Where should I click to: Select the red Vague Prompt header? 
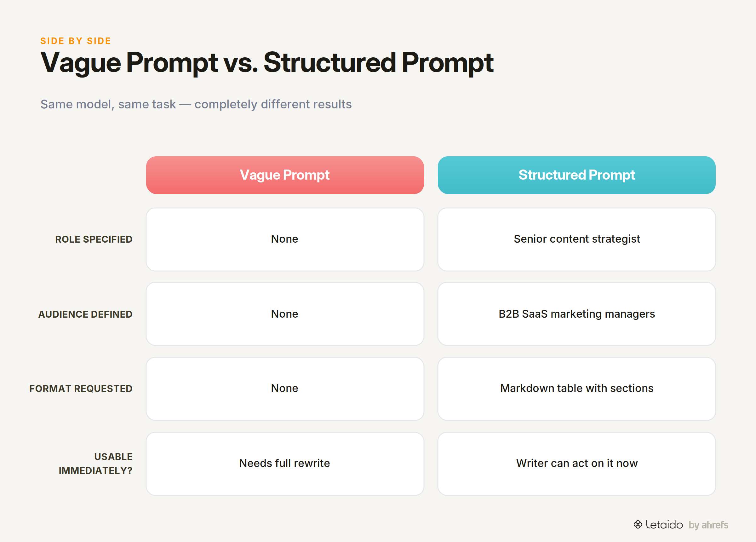tap(285, 175)
